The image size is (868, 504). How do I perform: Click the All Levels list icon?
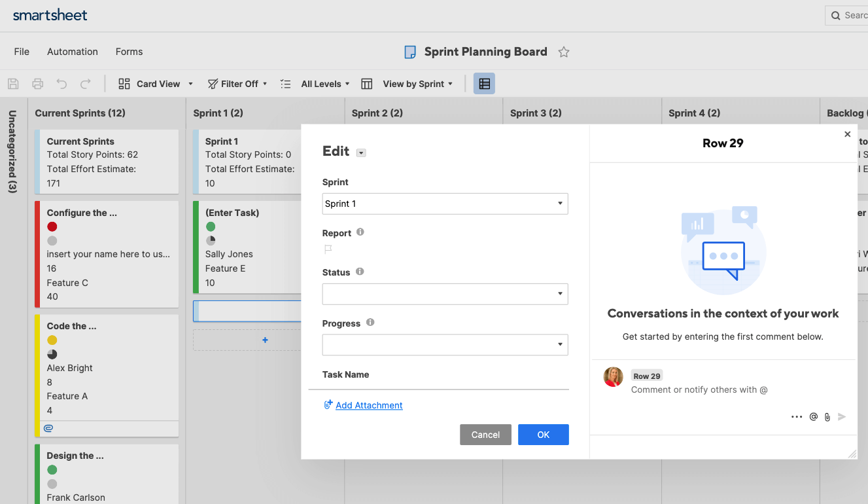(285, 84)
